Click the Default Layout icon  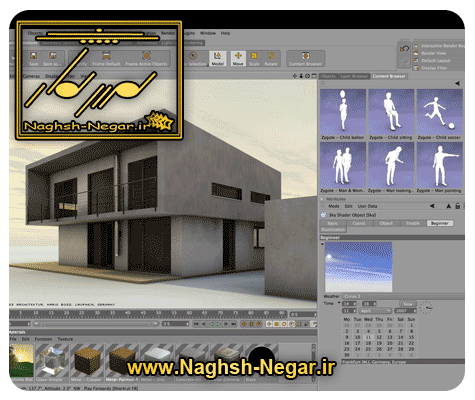point(416,60)
